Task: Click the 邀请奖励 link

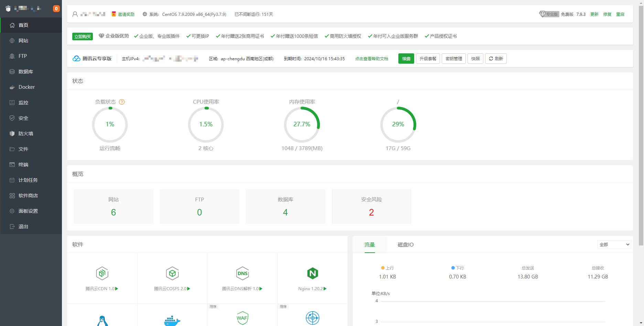Action: [126, 14]
